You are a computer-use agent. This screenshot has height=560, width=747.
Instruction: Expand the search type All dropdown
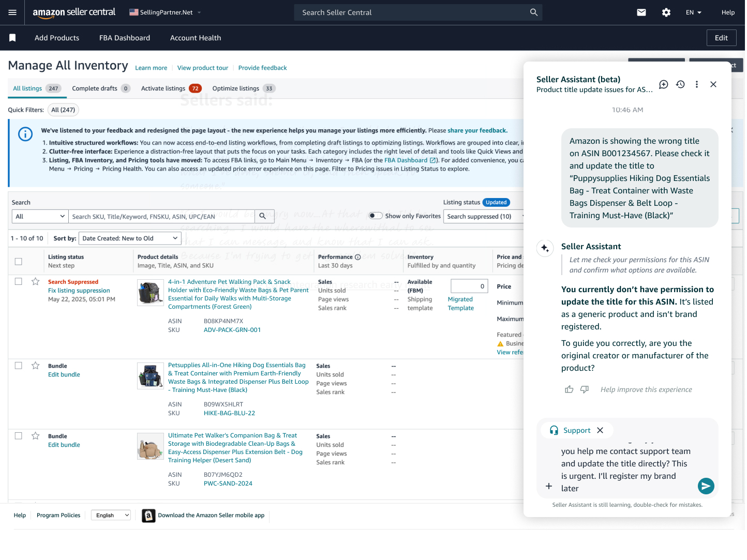point(40,216)
